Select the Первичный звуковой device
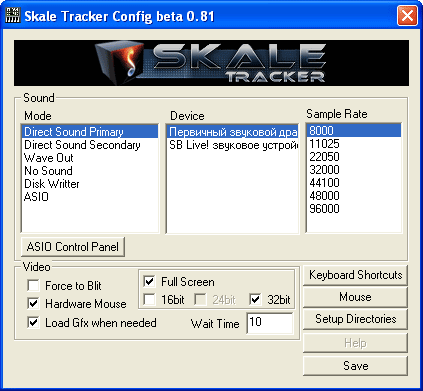423x391 pixels. click(232, 132)
